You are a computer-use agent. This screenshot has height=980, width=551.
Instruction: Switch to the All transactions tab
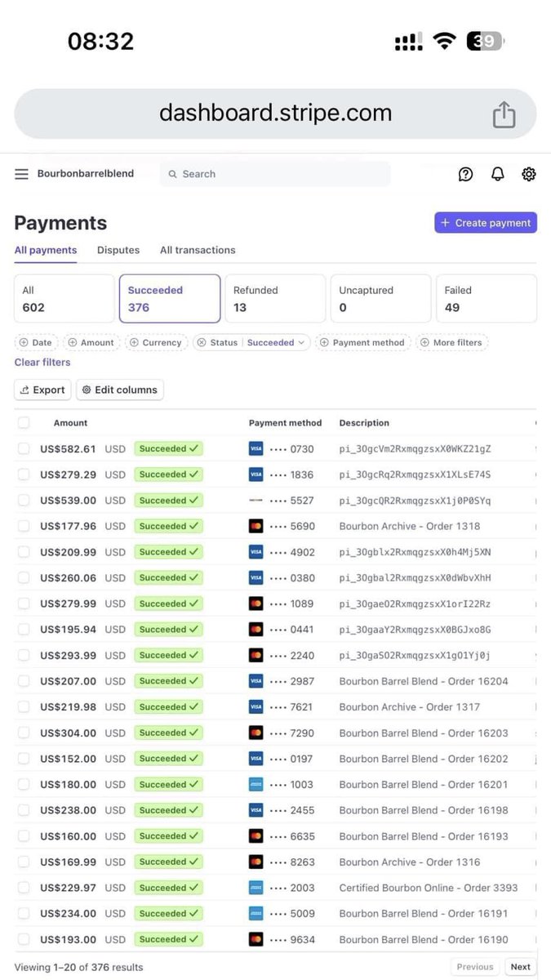tap(198, 250)
